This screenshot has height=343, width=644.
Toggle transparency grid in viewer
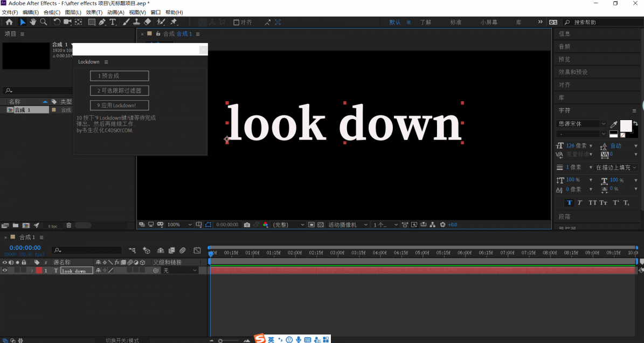pyautogui.click(x=321, y=225)
